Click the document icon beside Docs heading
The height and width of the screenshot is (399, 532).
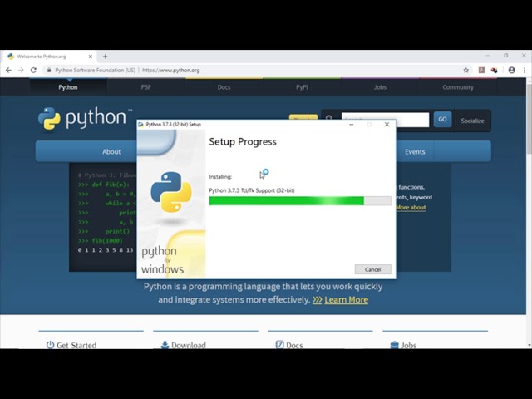tap(279, 345)
